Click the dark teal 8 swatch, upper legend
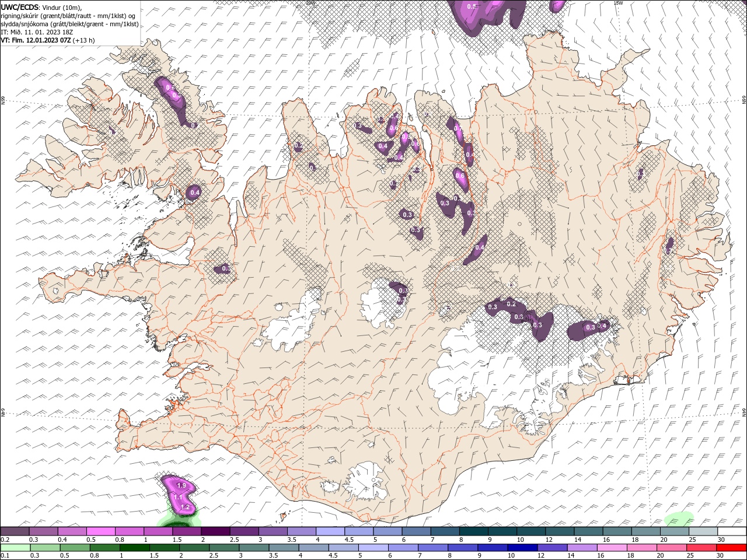 pyautogui.click(x=474, y=531)
